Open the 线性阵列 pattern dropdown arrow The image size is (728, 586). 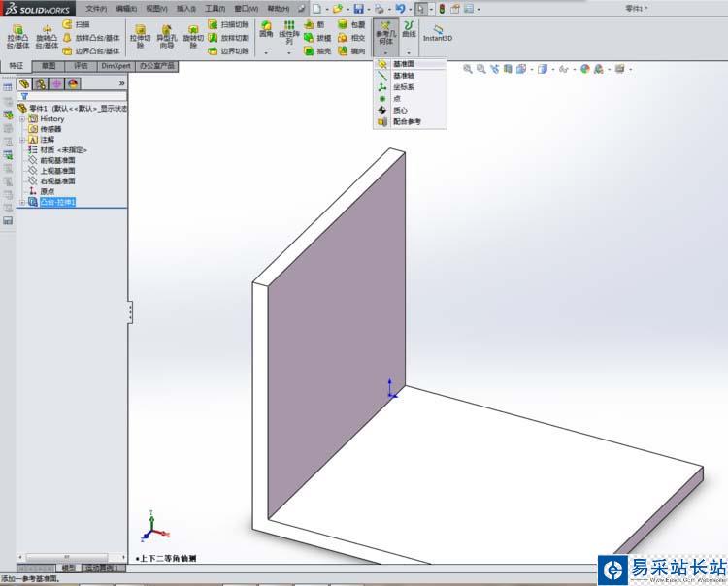[289, 53]
